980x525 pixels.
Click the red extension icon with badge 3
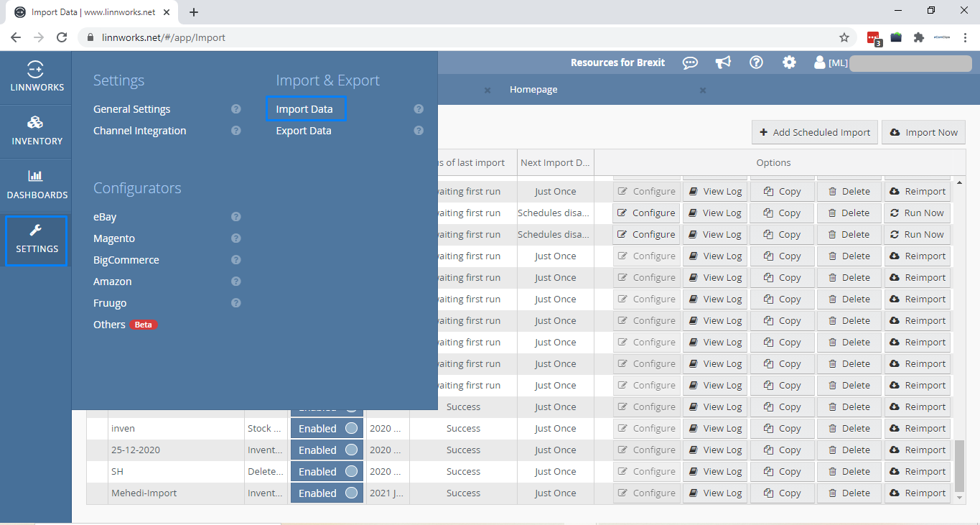[874, 38]
